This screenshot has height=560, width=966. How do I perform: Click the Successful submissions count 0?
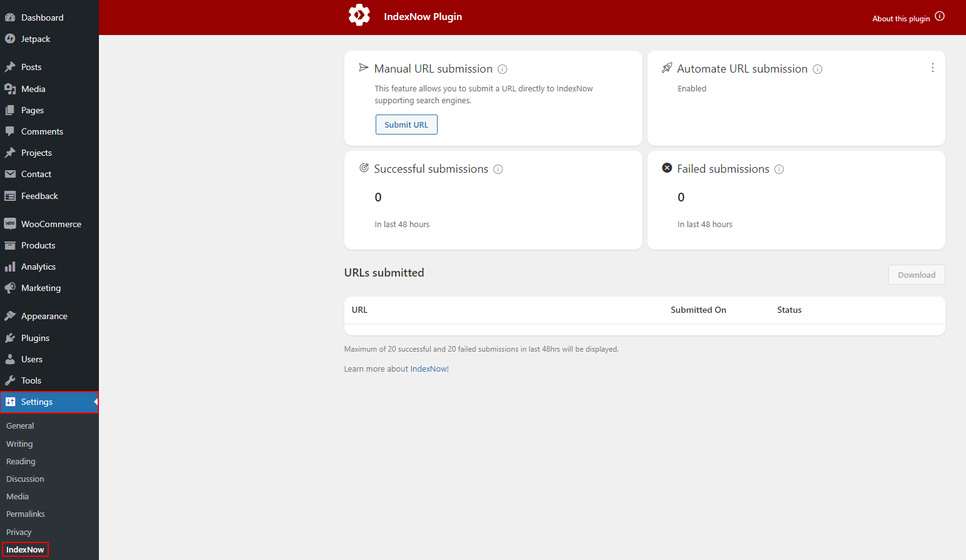378,198
